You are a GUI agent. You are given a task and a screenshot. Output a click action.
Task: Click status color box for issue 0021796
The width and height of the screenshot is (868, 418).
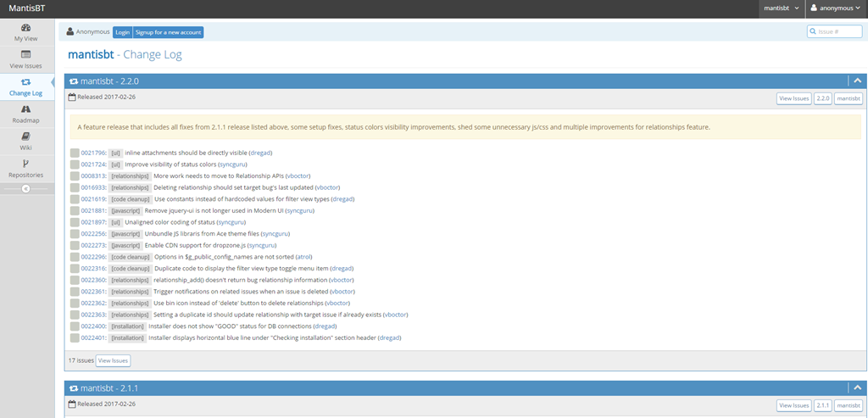(75, 153)
